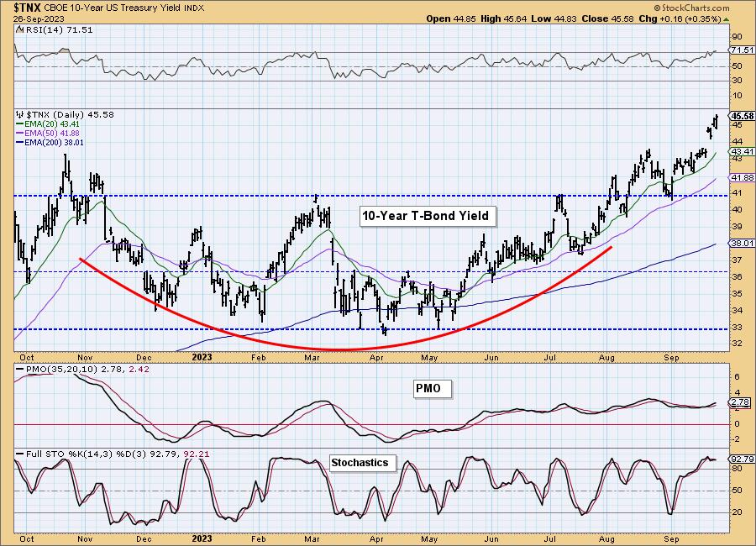Click the 33 level on price axis
The width and height of the screenshot is (756, 546).
[x=738, y=327]
